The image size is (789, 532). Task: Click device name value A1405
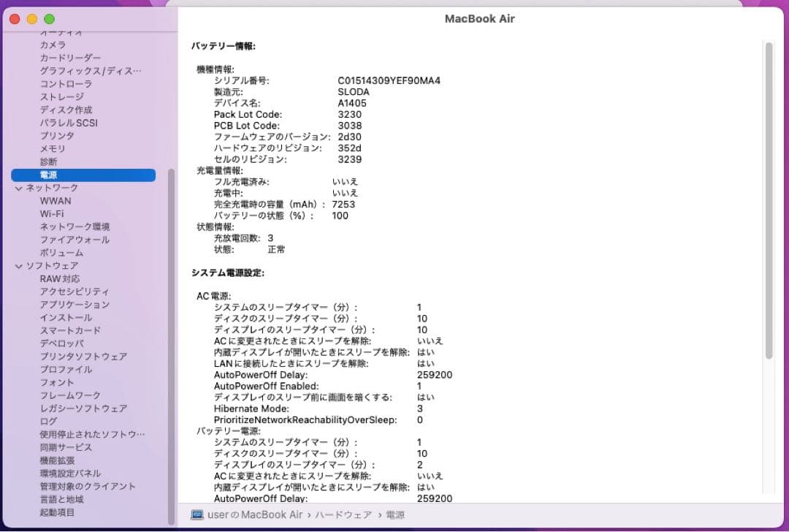[x=352, y=103]
